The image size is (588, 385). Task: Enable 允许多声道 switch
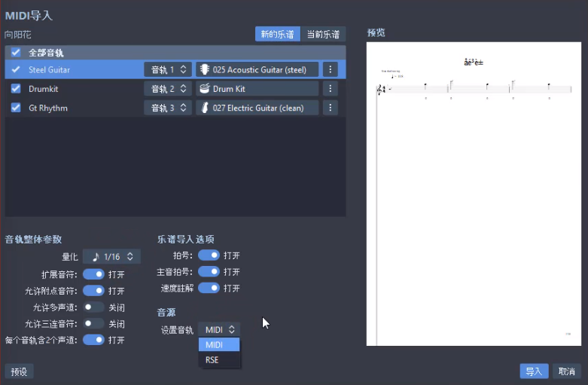pyautogui.click(x=93, y=307)
